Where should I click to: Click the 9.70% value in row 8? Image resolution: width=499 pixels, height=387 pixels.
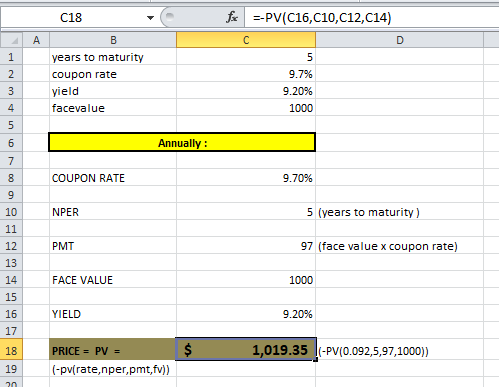[246, 178]
